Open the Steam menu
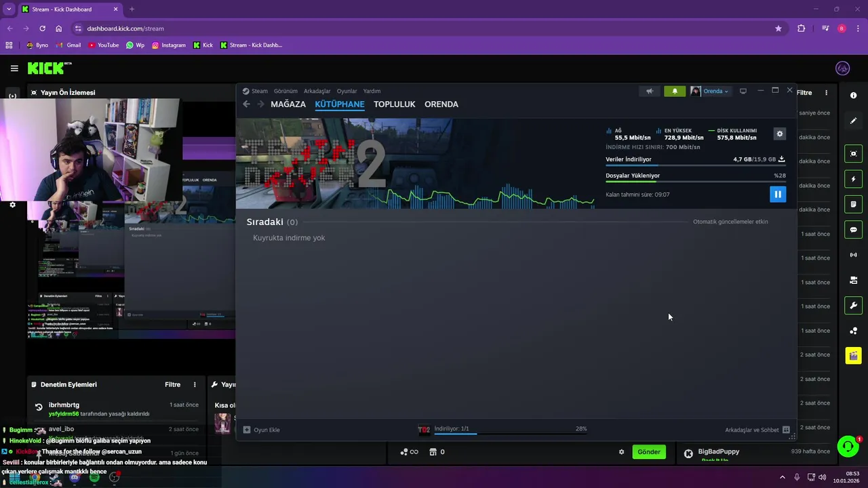This screenshot has width=868, height=488. point(259,91)
